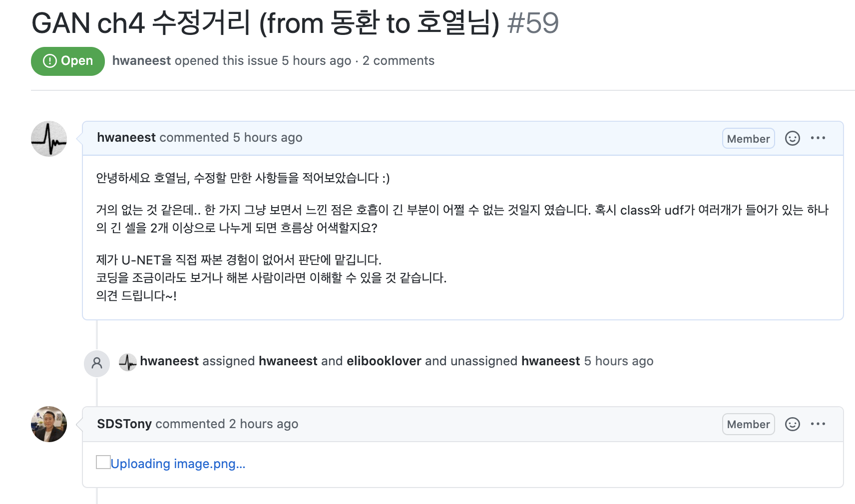The height and width of the screenshot is (504, 855).
Task: Select the Member badge on hwaneest's comment
Action: (x=748, y=138)
